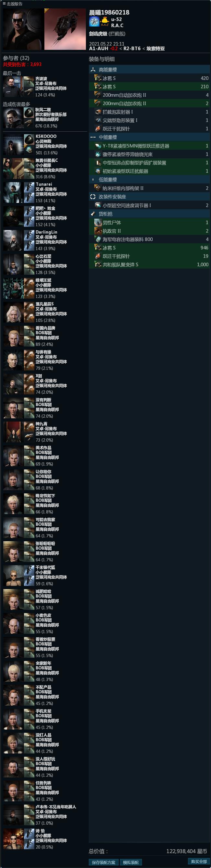Click 海军电容注电器装料 800 item icon
The width and height of the screenshot is (211, 868).
[x=98, y=239]
